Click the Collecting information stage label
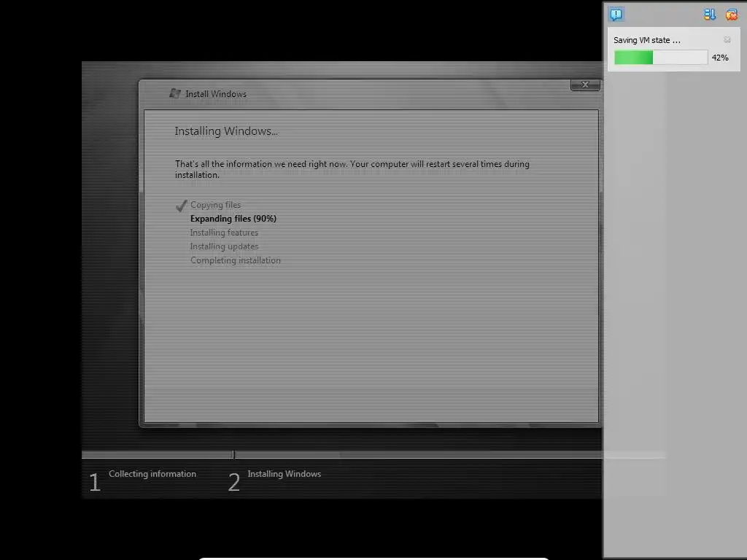 (x=152, y=474)
